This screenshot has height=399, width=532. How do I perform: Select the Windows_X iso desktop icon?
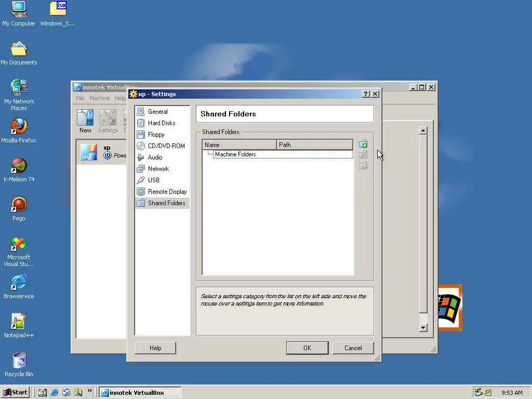tap(58, 14)
